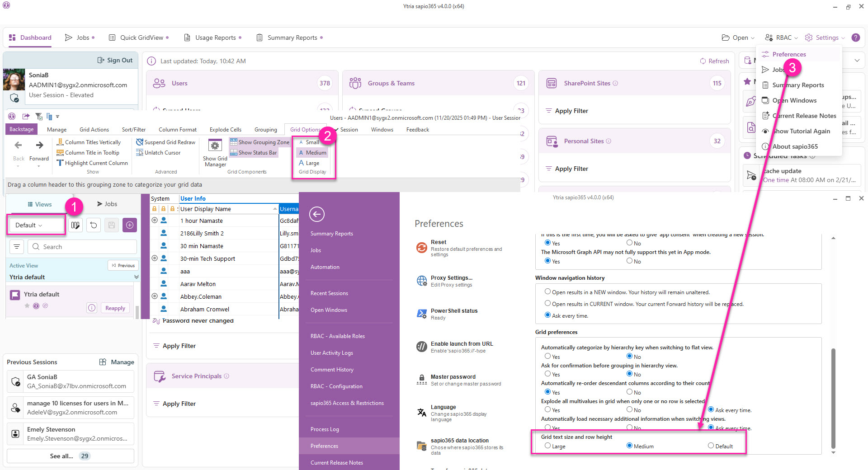This screenshot has width=868, height=470.
Task: Click the back arrow in Preferences backstage
Action: tap(317, 214)
